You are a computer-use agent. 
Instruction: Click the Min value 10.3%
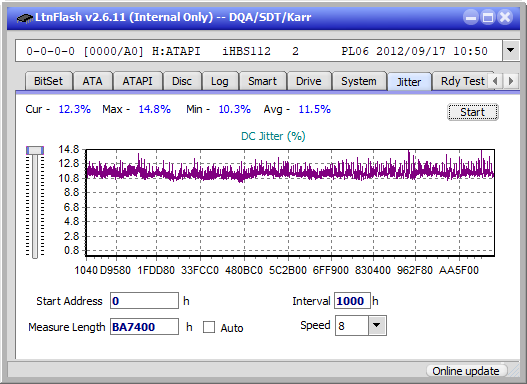coord(235,109)
